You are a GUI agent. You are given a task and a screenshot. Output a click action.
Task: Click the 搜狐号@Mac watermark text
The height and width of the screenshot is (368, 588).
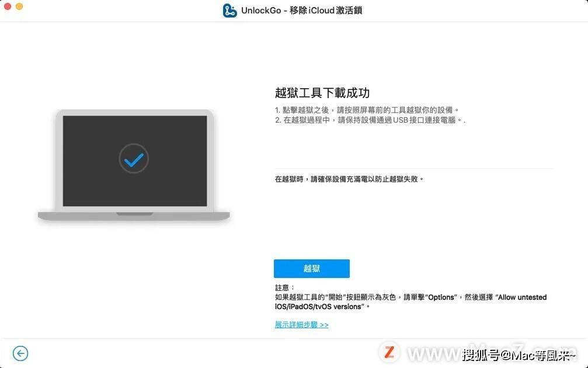coord(519,355)
